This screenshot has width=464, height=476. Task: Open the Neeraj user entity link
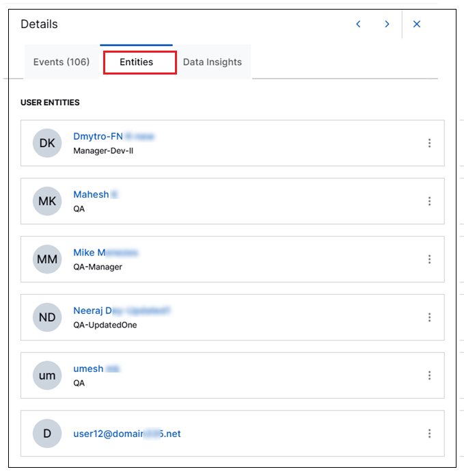pos(121,310)
